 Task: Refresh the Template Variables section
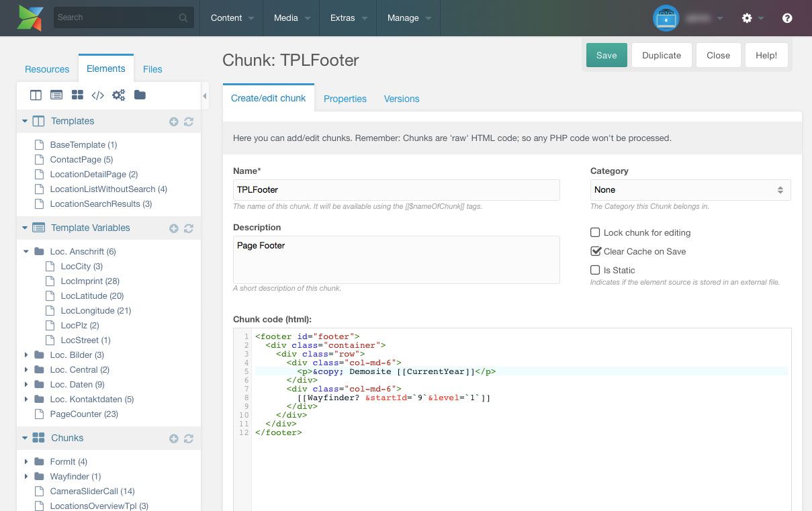(189, 228)
